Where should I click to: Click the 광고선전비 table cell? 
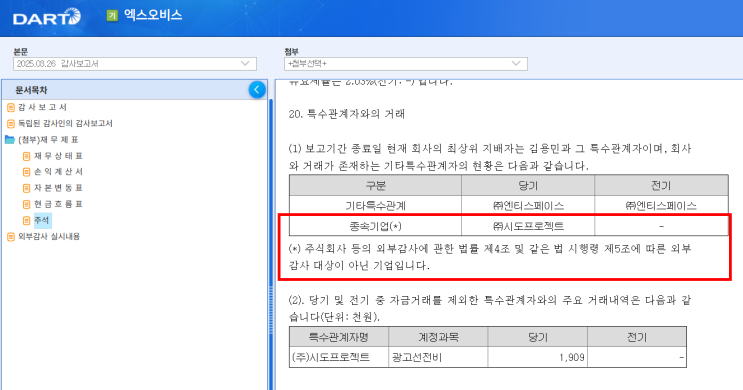438,357
